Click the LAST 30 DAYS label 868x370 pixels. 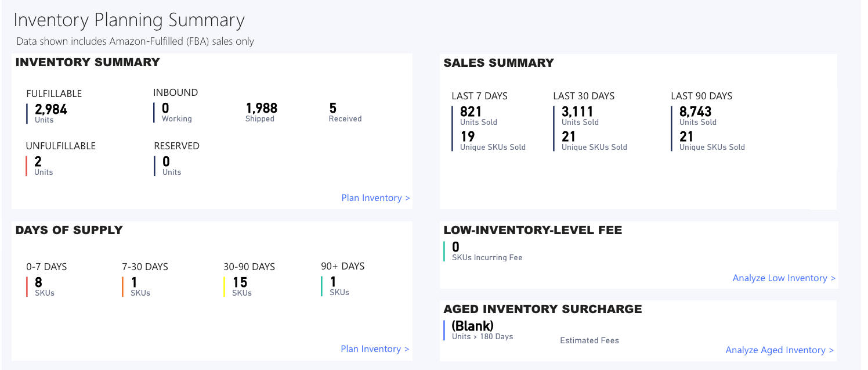tap(584, 96)
